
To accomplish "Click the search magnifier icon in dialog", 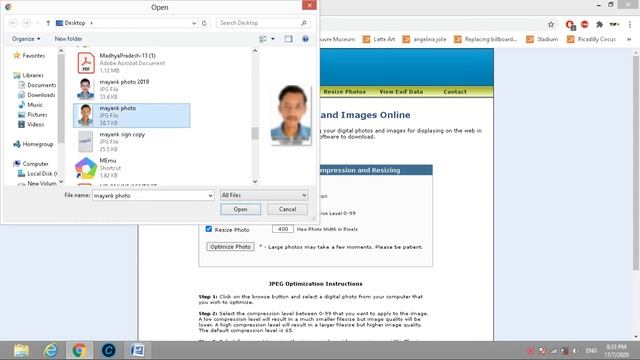I will point(304,23).
